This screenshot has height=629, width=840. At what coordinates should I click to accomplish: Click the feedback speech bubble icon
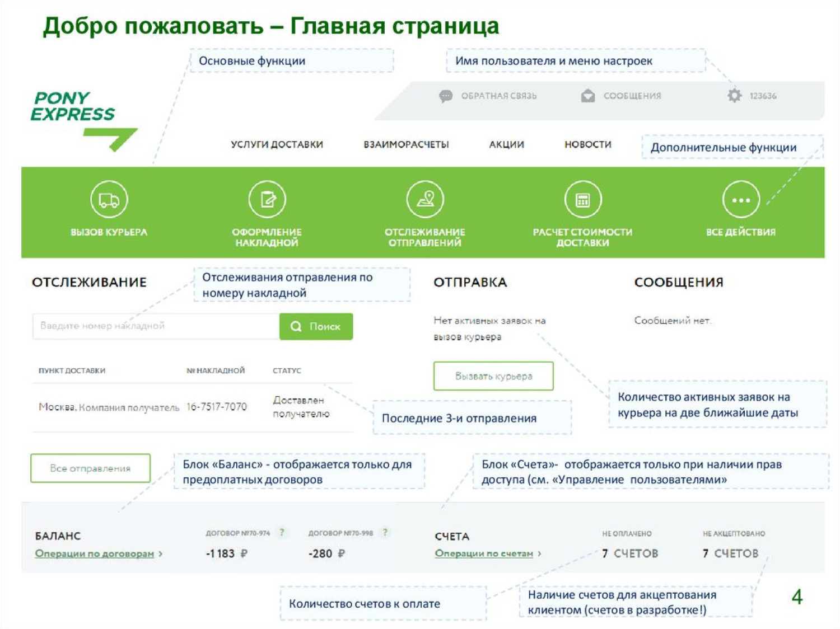[x=446, y=96]
